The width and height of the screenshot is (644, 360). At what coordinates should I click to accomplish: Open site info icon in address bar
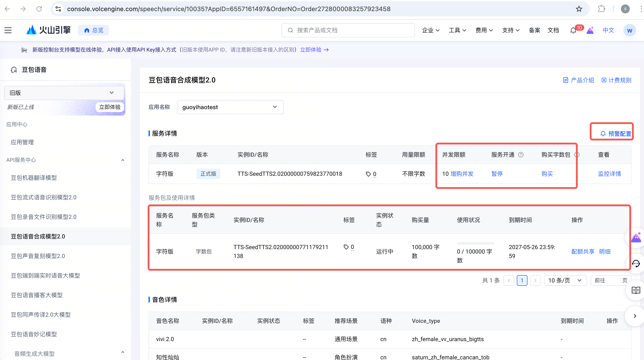[58, 9]
